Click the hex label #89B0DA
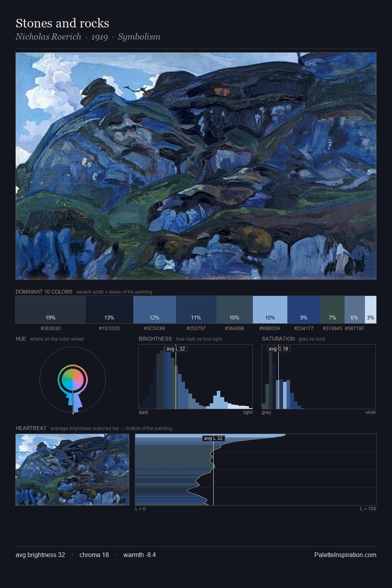Image resolution: width=392 pixels, height=588 pixels. tap(270, 328)
